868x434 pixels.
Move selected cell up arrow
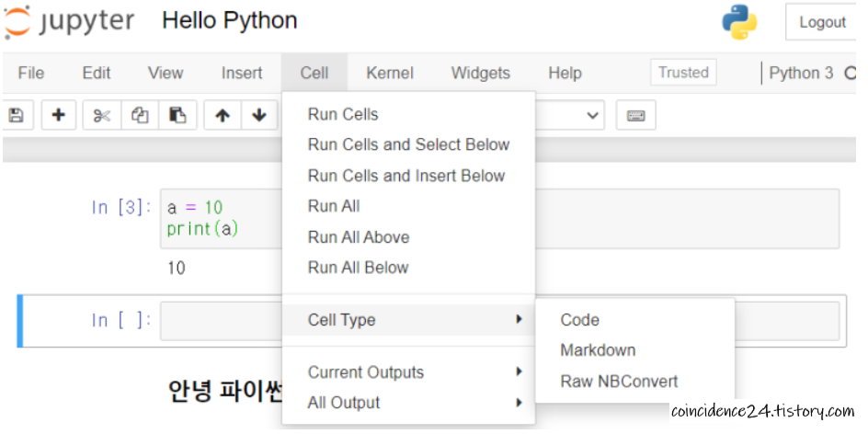coord(223,115)
